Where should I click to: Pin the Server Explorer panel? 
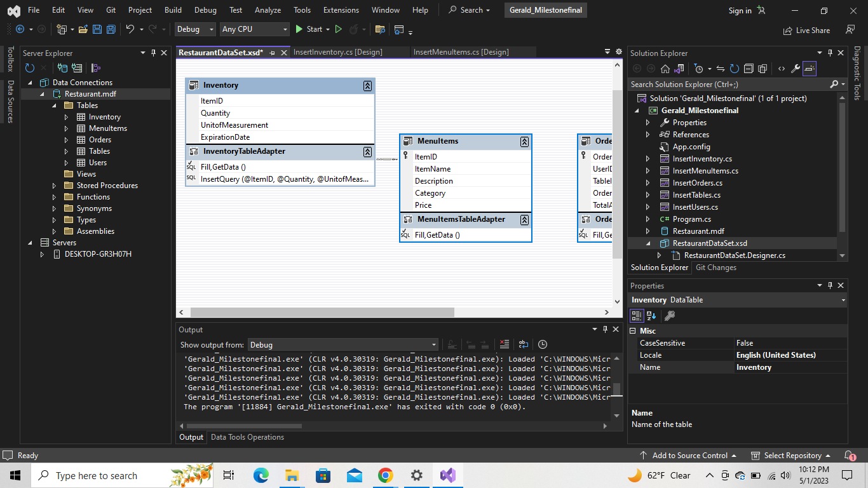pyautogui.click(x=153, y=53)
